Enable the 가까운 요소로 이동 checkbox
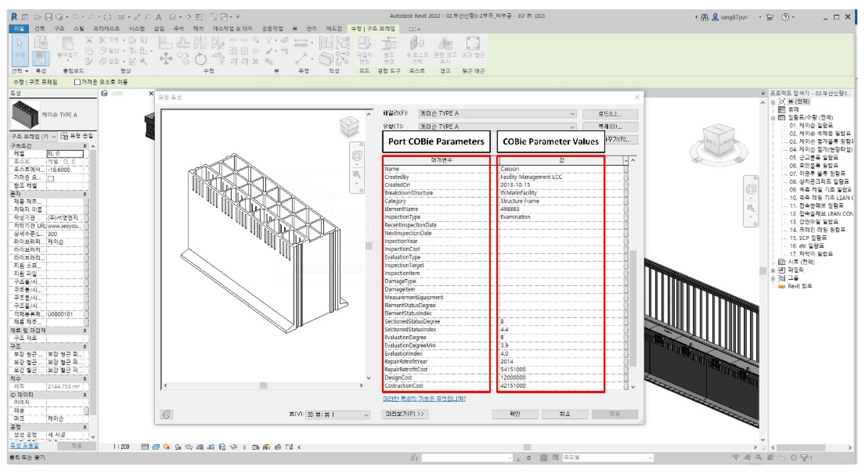The width and height of the screenshot is (868, 474). (x=77, y=82)
